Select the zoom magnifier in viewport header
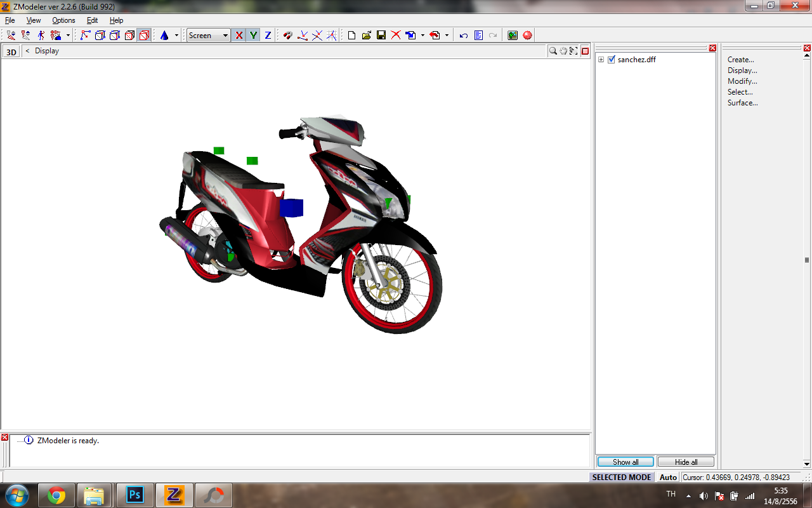The width and height of the screenshot is (812, 508). click(553, 51)
